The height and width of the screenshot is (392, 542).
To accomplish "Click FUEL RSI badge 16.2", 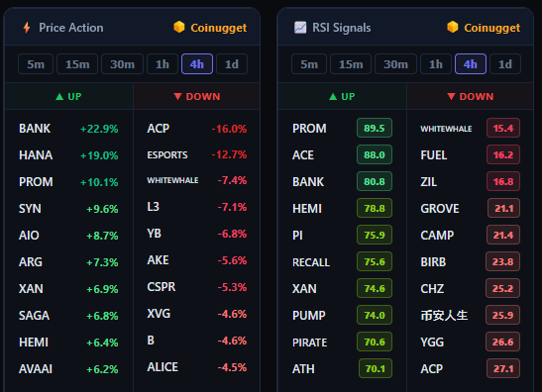I will (503, 154).
